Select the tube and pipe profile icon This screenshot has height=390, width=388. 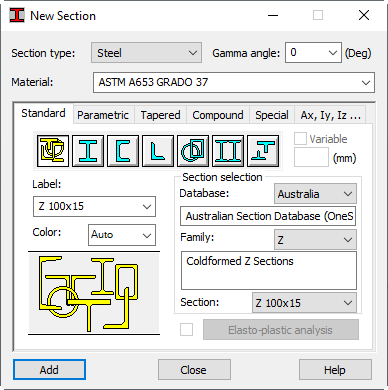[x=193, y=151]
